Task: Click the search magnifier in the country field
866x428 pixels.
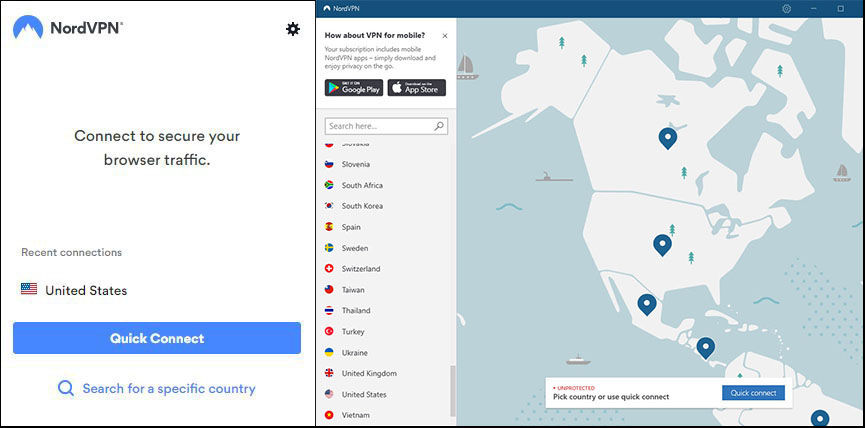Action: point(439,126)
